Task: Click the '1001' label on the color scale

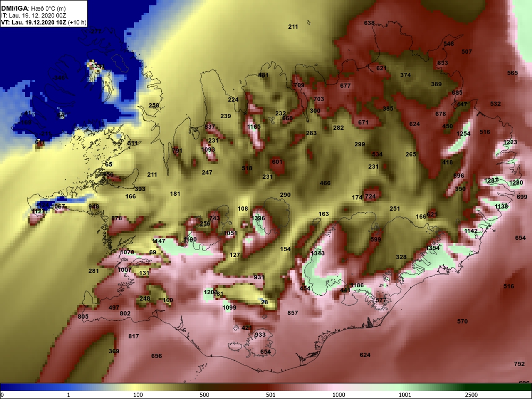Action: [405, 395]
